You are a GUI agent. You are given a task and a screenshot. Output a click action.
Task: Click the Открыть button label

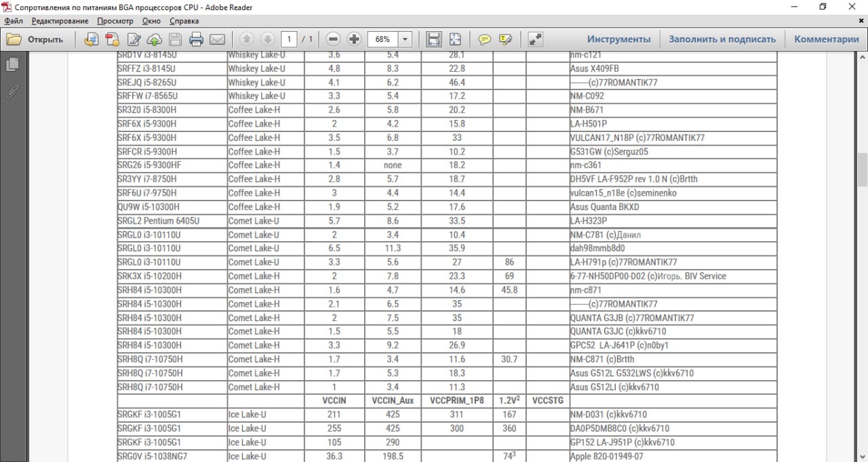tap(45, 39)
